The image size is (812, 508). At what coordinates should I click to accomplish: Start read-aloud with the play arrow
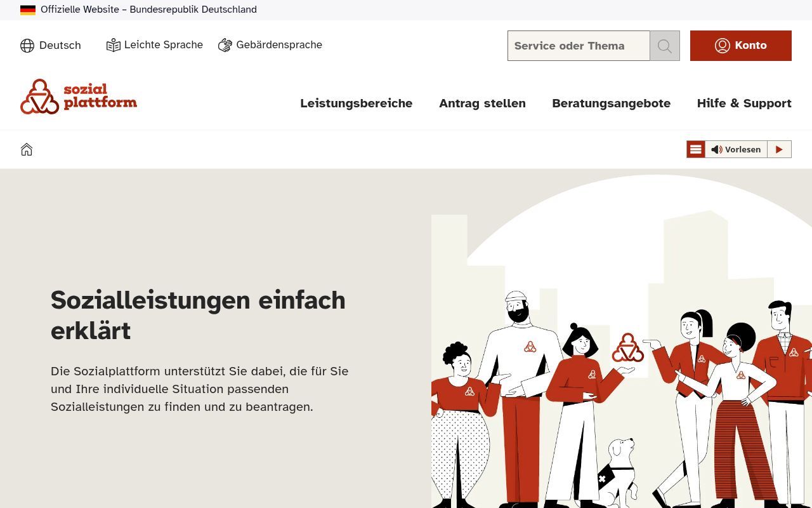pos(780,149)
